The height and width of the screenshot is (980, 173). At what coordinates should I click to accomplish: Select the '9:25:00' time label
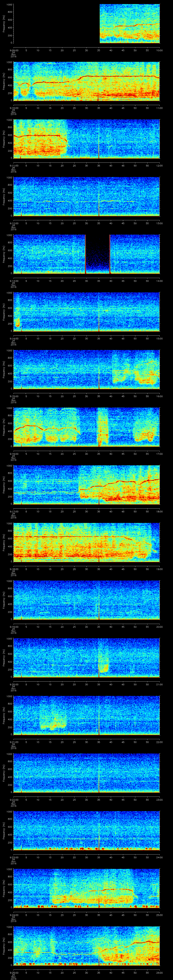(x=14, y=972)
